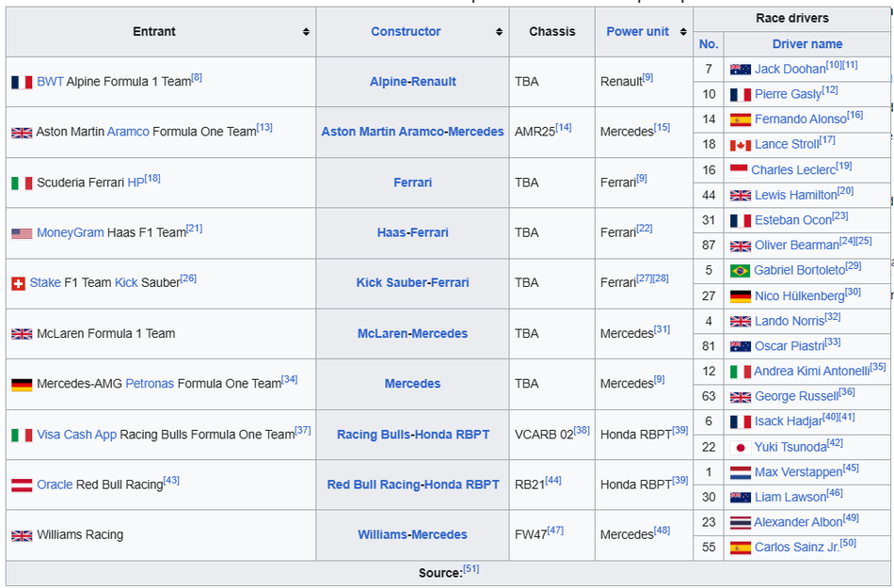This screenshot has width=894, height=588.
Task: Sort table using Constructor column arrows
Action: [x=499, y=32]
